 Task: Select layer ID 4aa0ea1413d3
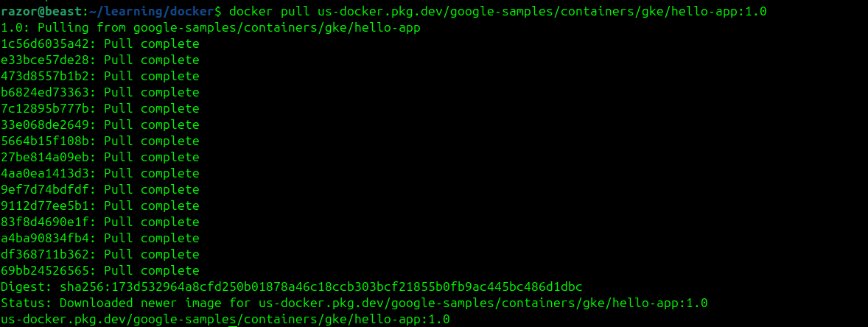46,174
